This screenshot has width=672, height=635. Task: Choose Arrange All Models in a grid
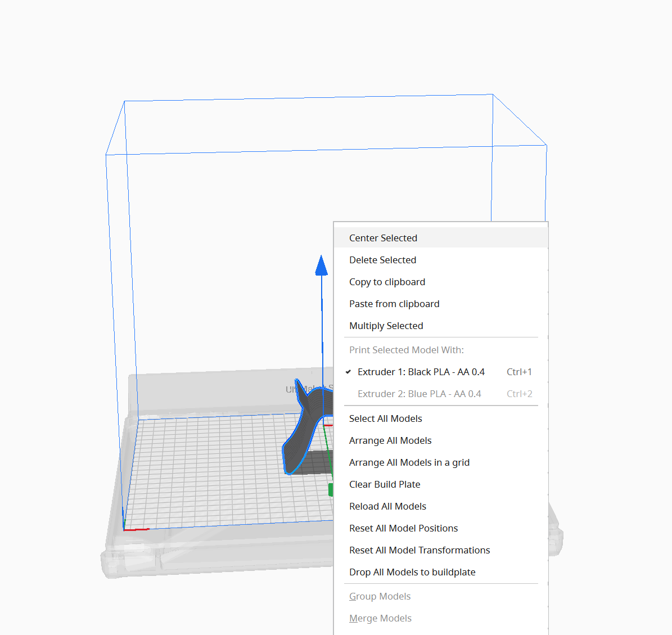440,462
